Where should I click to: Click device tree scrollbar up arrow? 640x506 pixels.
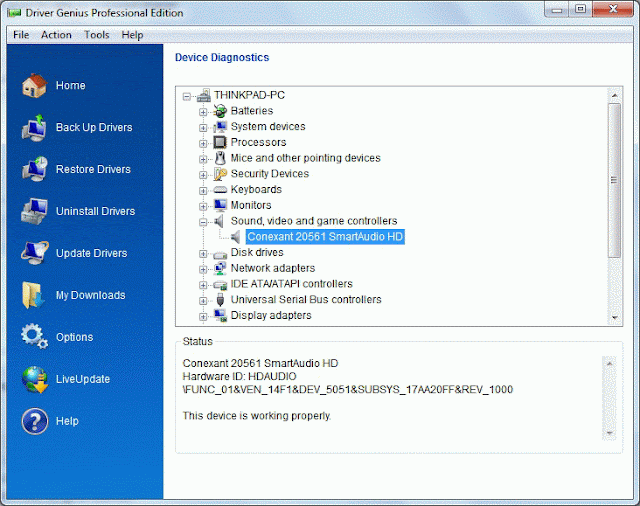click(614, 95)
